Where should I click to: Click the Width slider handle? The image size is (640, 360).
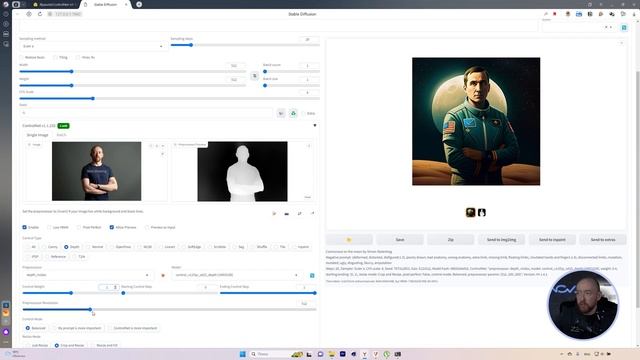coord(71,71)
